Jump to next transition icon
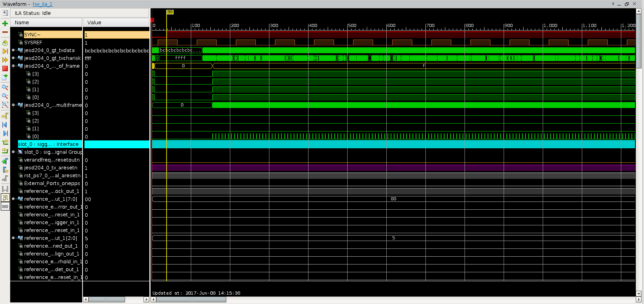This screenshot has width=644, height=304. tap(5, 151)
